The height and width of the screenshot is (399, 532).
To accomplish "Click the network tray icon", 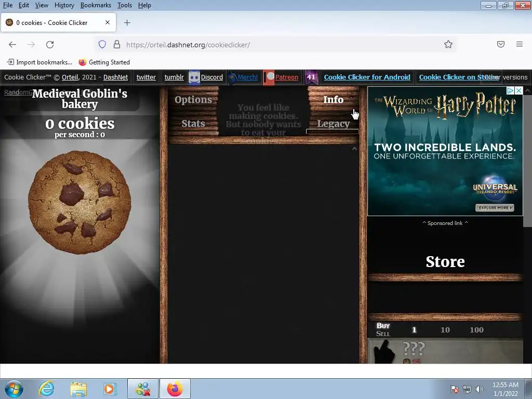I will click(x=467, y=389).
